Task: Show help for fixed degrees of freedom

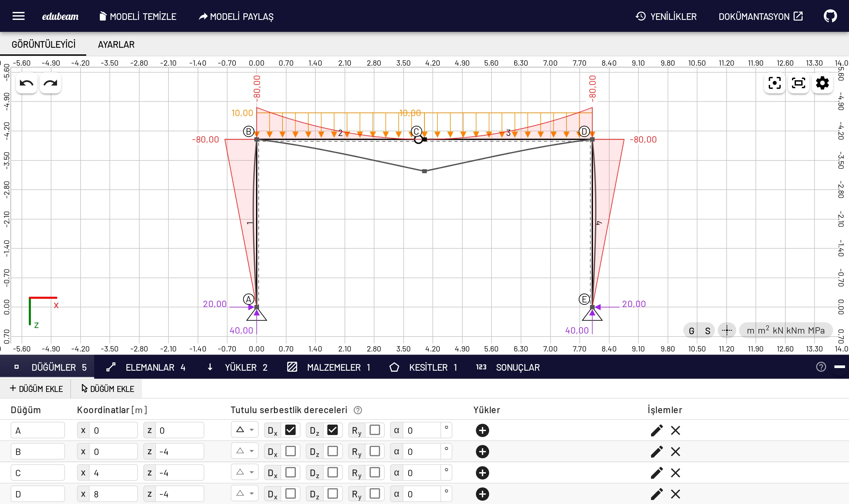Action: tap(357, 410)
